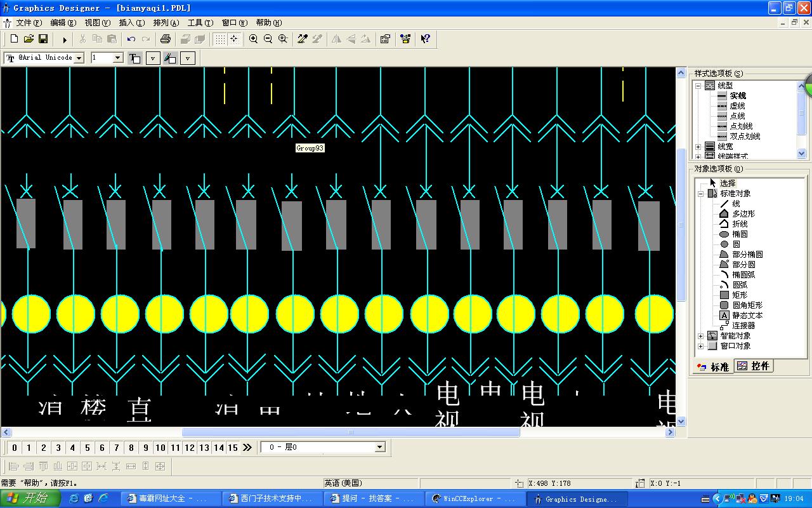Toggle visibility of layer 15
812x508 pixels.
233,448
